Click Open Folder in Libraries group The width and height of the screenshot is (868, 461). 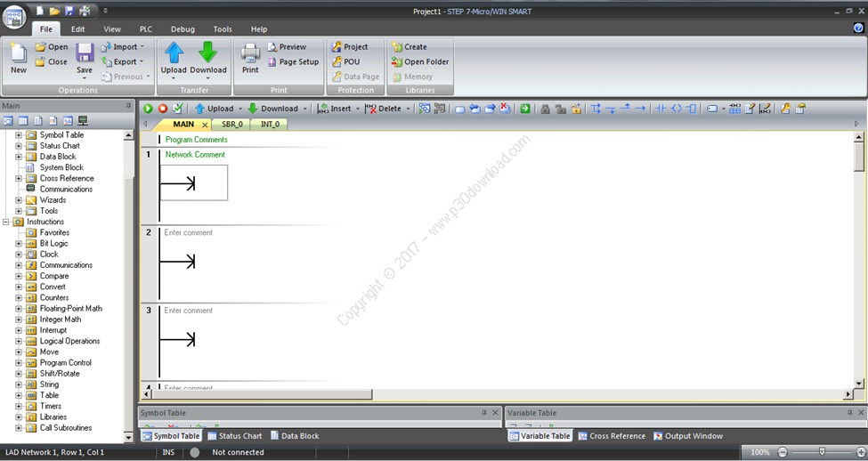click(x=420, y=62)
